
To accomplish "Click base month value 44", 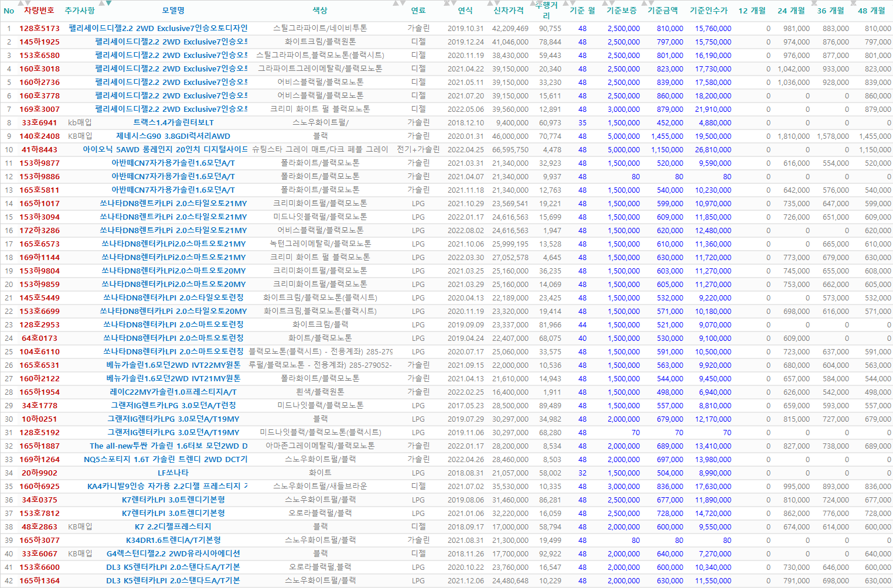I will point(582,324).
